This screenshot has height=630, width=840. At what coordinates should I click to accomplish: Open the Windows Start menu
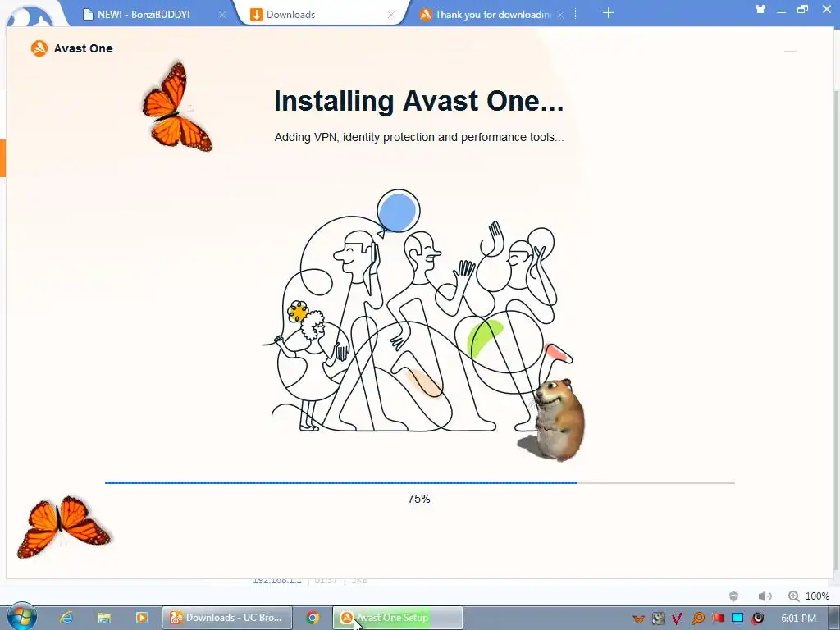click(x=21, y=617)
